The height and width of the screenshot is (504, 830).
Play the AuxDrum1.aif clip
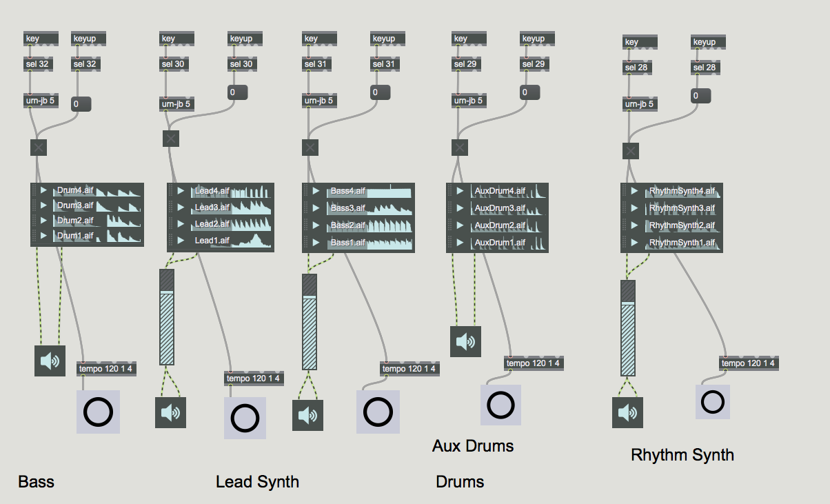pyautogui.click(x=460, y=242)
